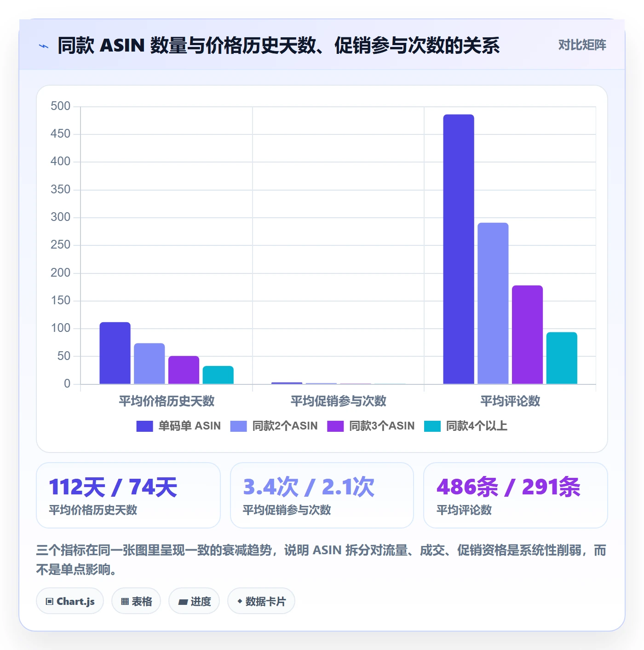
Task: Click the 同款2个ASIN bar in 平均价格历史天数
Action: [x=149, y=364]
